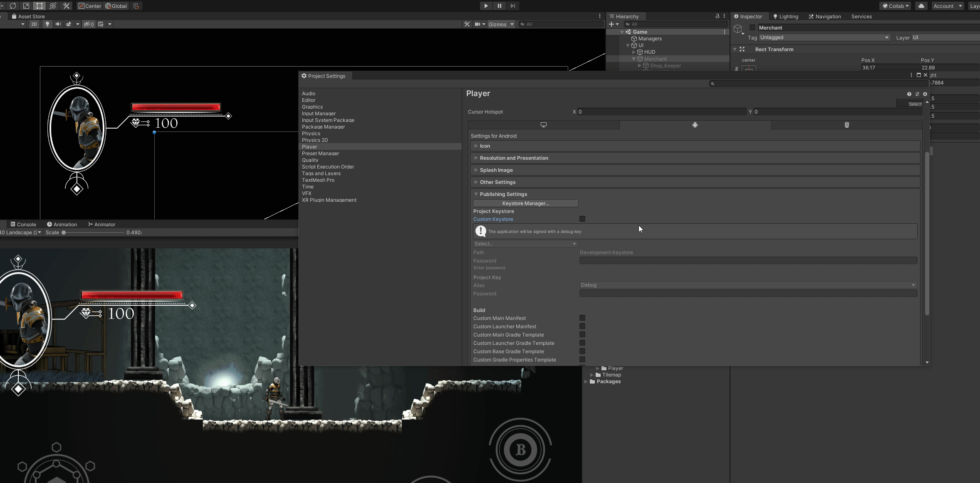Expand the Icon section

tap(695, 146)
